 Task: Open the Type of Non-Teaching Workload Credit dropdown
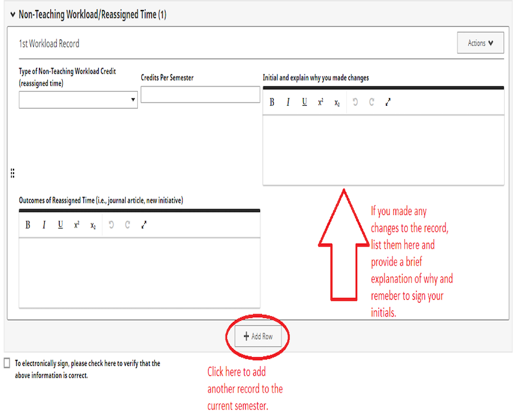point(78,100)
